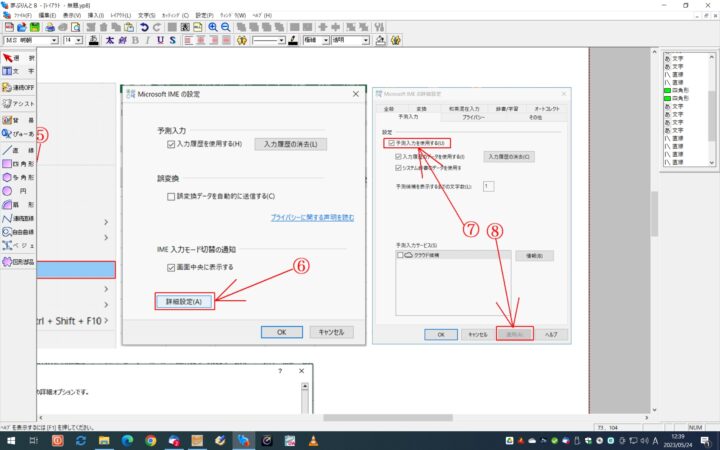The width and height of the screenshot is (720, 450).
Task: Pick the 文字 text tool
Action: pos(18,73)
